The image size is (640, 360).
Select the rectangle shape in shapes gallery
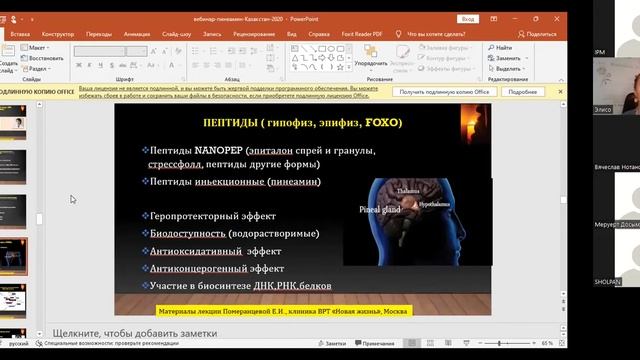tap(322, 49)
